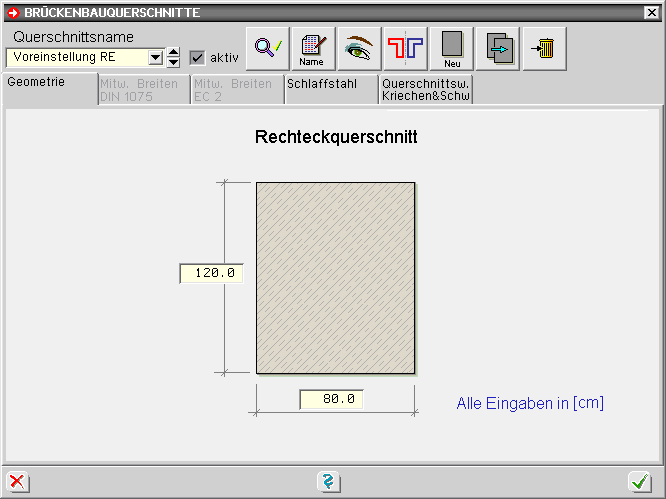Cancel with the red X button

click(17, 482)
